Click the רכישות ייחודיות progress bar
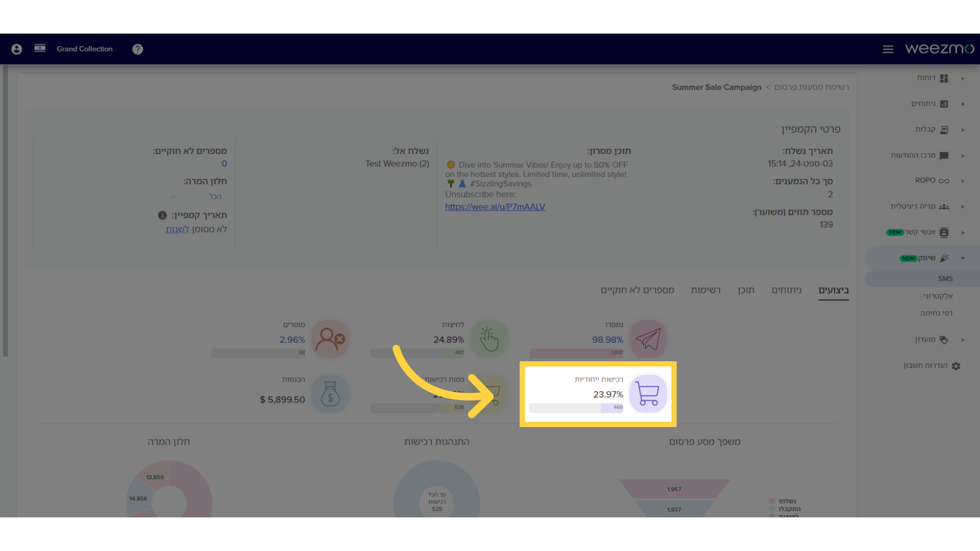Image resolution: width=980 pixels, height=551 pixels. point(576,408)
